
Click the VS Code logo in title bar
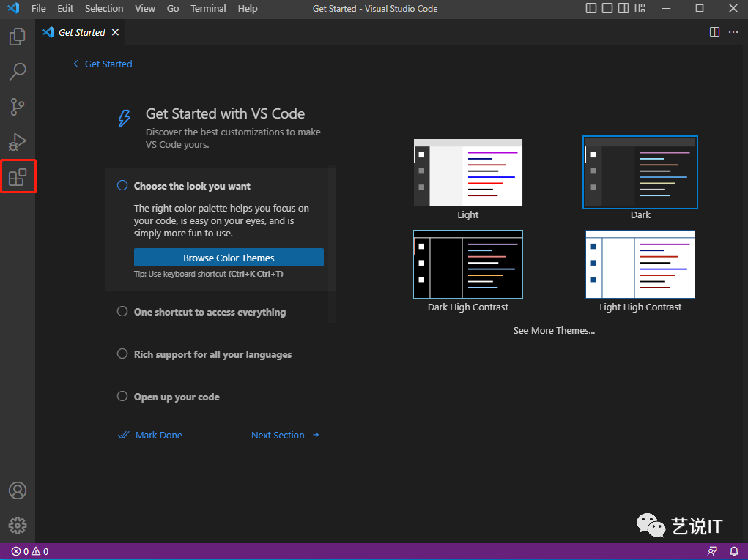13,8
